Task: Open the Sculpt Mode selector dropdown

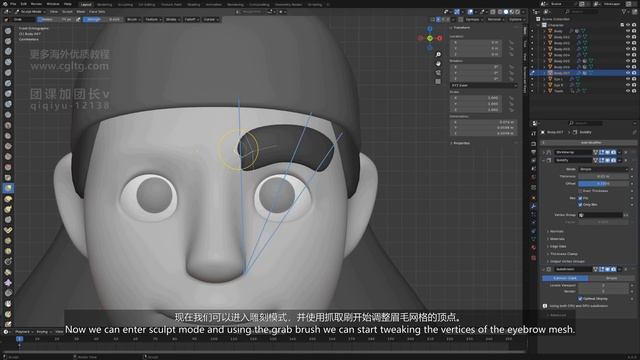Action: [29, 12]
